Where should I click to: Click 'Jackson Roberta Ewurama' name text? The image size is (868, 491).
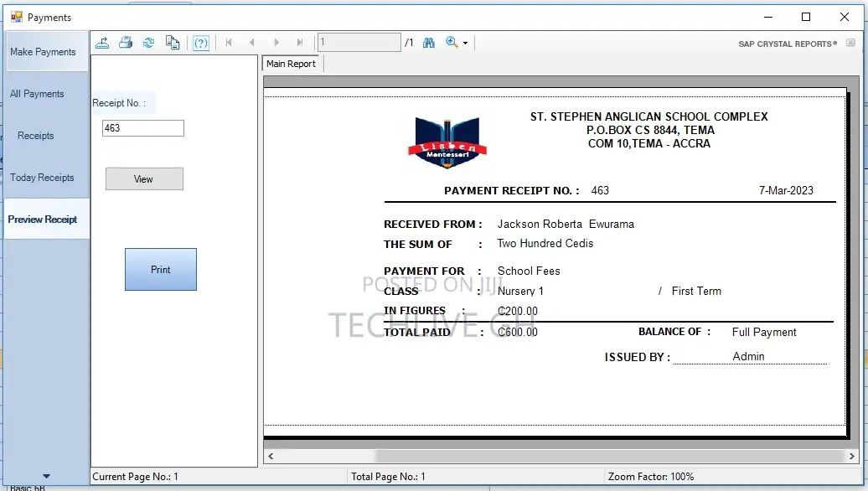[566, 225]
